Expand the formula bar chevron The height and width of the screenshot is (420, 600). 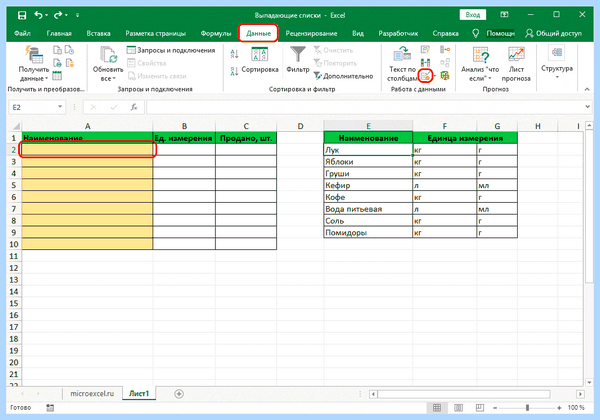(x=587, y=107)
